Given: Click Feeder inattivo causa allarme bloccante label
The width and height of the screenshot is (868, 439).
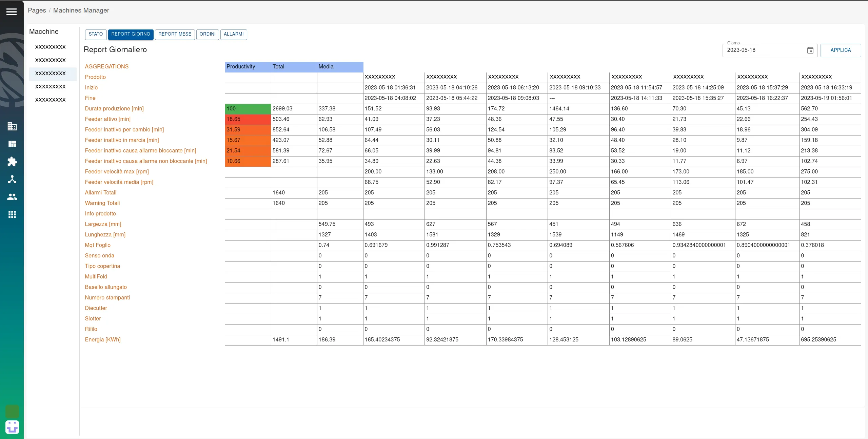Looking at the screenshot, I should point(140,151).
